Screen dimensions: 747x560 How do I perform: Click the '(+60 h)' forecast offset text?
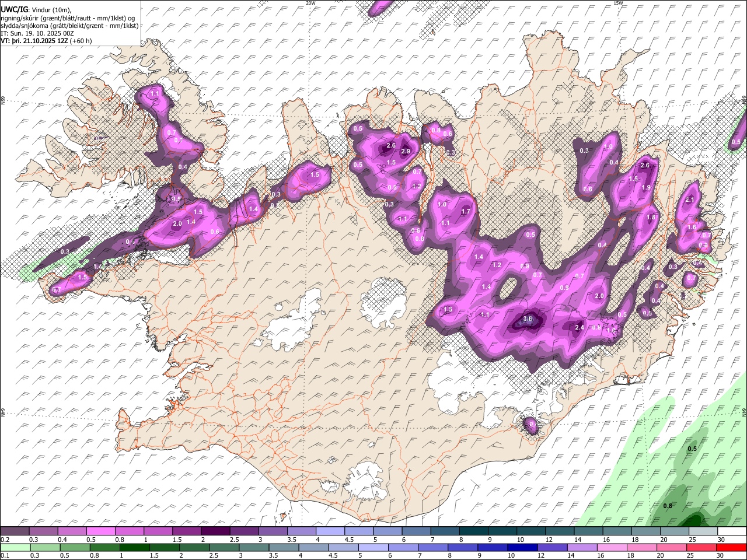coord(79,41)
